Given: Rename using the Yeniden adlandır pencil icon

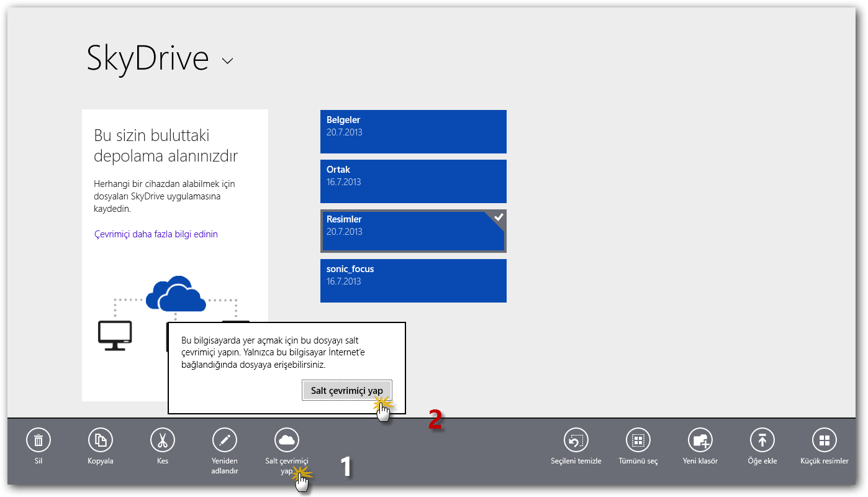Looking at the screenshot, I should tap(225, 440).
